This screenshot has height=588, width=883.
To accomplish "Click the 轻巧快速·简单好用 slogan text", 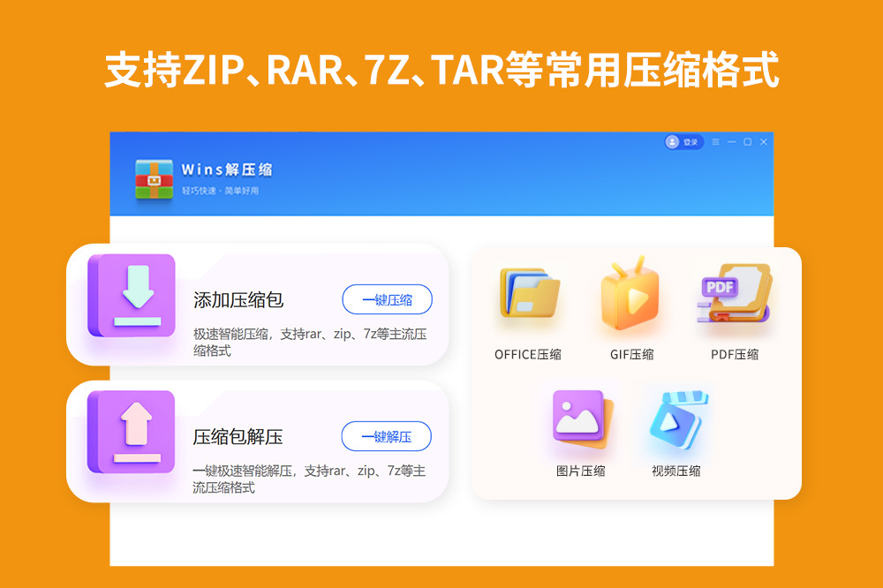I will [220, 191].
